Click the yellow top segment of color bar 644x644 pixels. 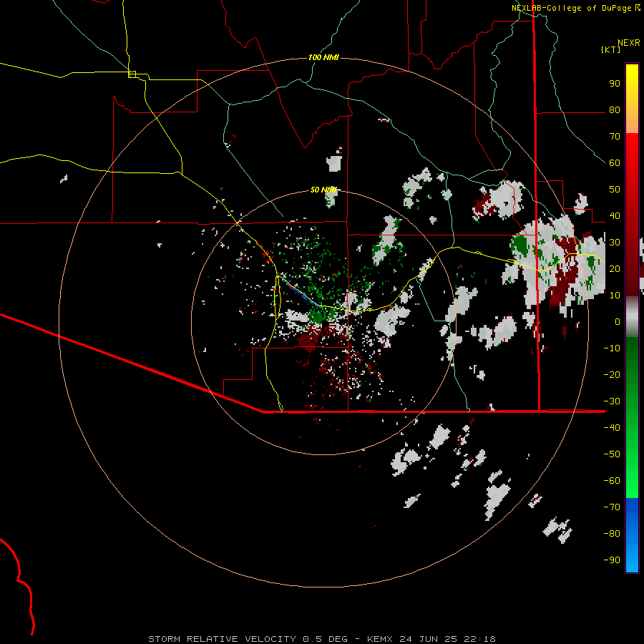click(x=632, y=99)
